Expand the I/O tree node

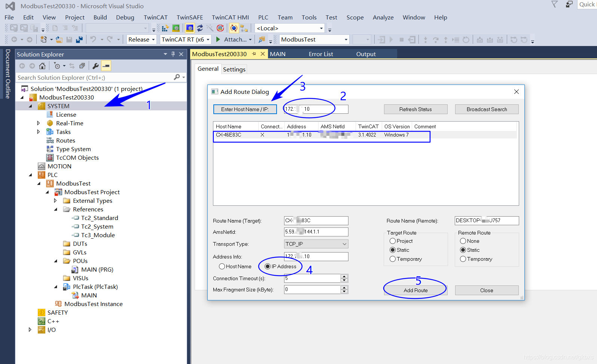click(30, 330)
